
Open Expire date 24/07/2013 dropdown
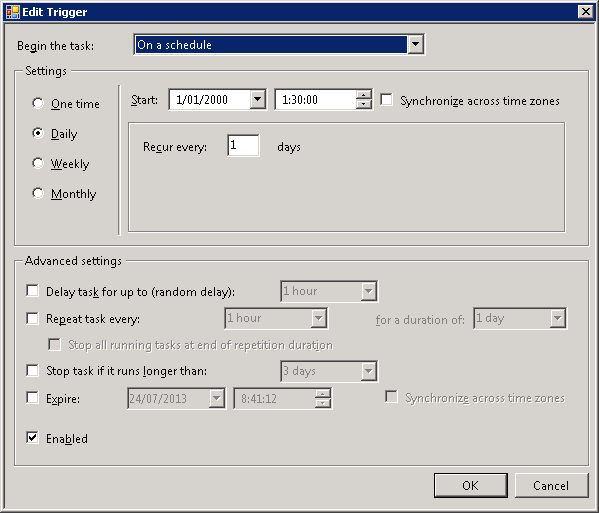pos(217,398)
